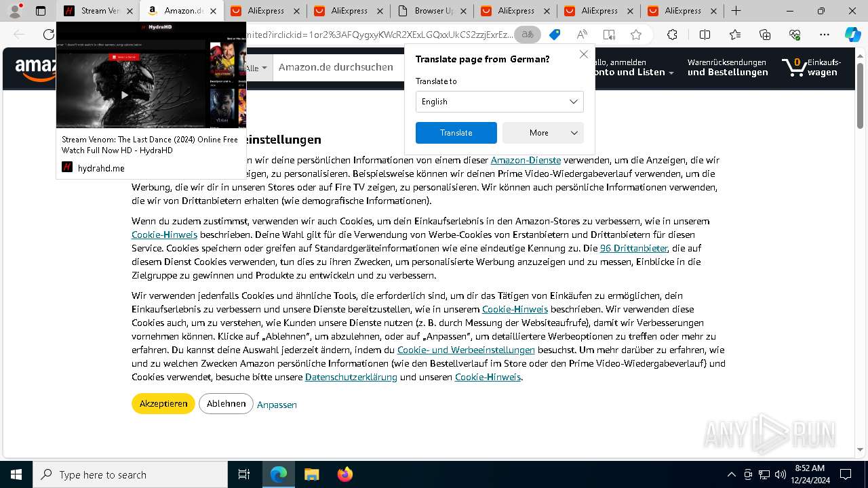Click the blue Translate button

[456, 133]
